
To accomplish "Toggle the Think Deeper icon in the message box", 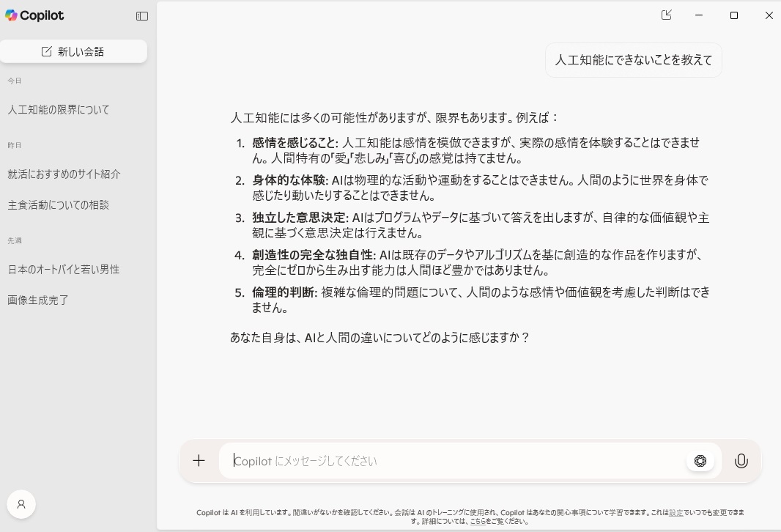I will [700, 461].
